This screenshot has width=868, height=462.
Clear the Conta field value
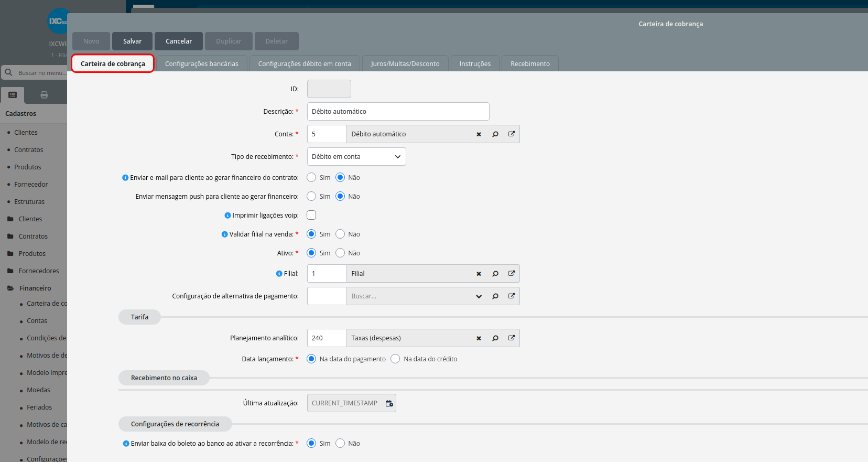[x=479, y=134]
